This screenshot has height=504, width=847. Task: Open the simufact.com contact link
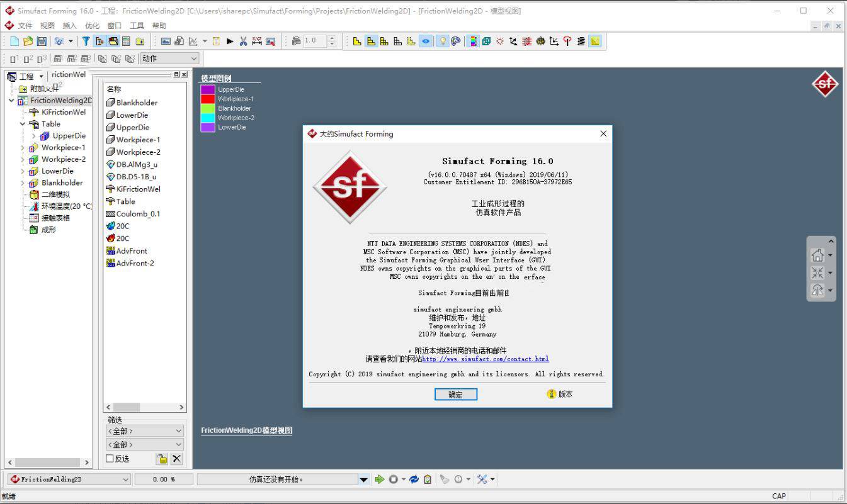tap(486, 359)
